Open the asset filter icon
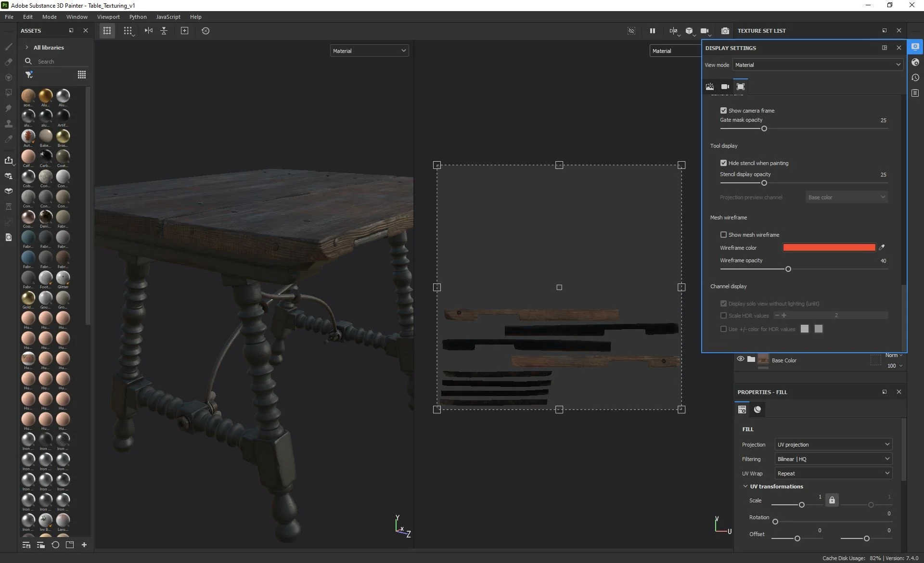The image size is (924, 563). click(29, 75)
